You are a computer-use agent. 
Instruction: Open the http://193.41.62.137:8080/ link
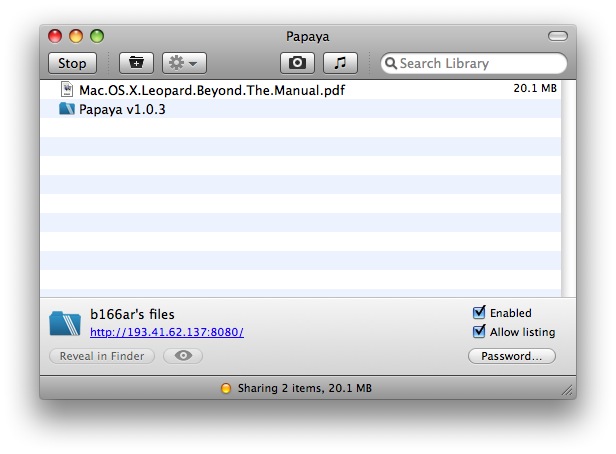(167, 332)
